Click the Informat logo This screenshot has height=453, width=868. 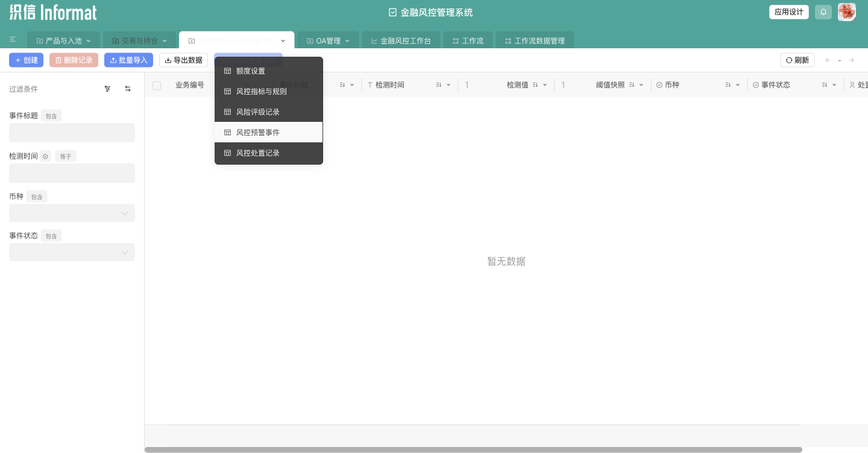point(53,12)
